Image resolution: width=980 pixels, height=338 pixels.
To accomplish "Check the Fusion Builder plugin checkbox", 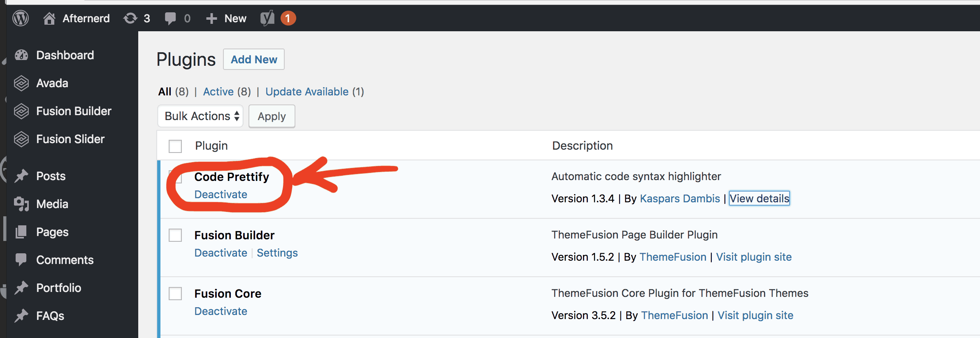I will [x=175, y=235].
